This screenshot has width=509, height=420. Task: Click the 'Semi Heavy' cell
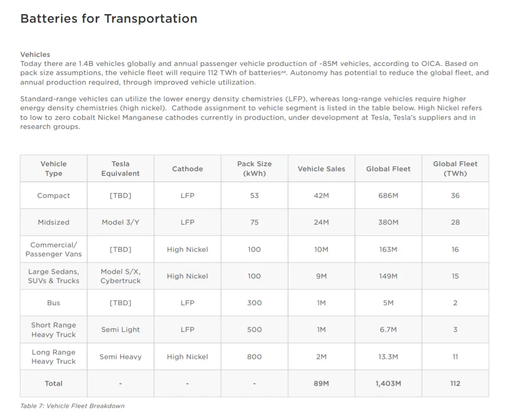click(x=120, y=357)
